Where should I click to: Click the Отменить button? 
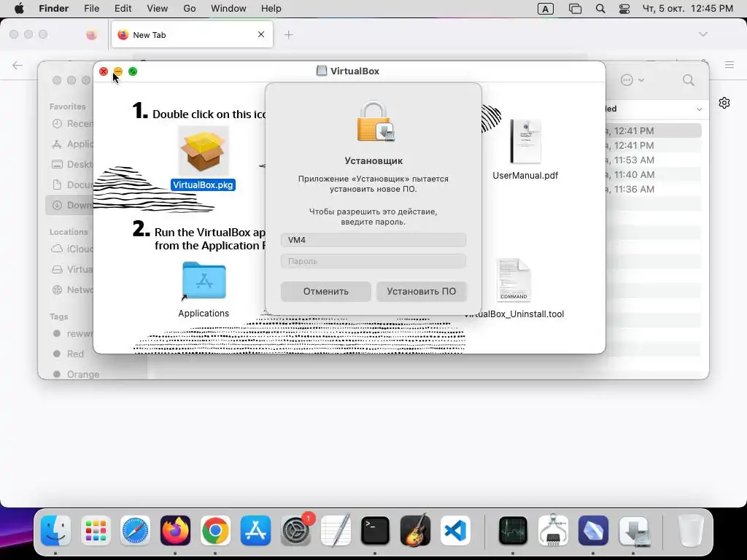[326, 291]
